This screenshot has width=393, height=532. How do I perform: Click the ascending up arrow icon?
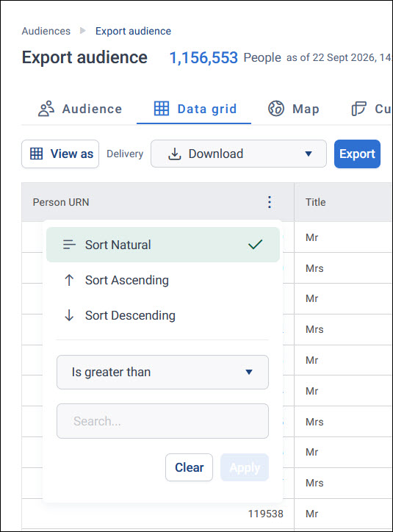(69, 280)
